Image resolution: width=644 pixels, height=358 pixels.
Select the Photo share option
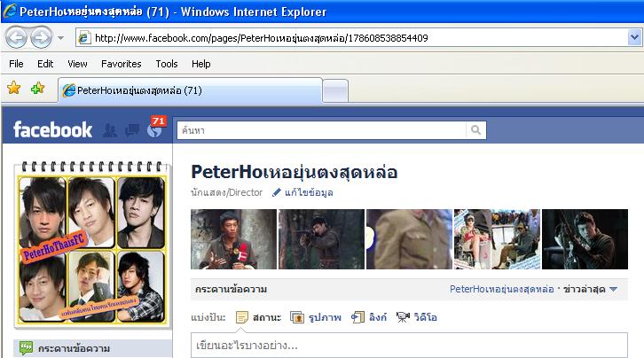tap(316, 317)
